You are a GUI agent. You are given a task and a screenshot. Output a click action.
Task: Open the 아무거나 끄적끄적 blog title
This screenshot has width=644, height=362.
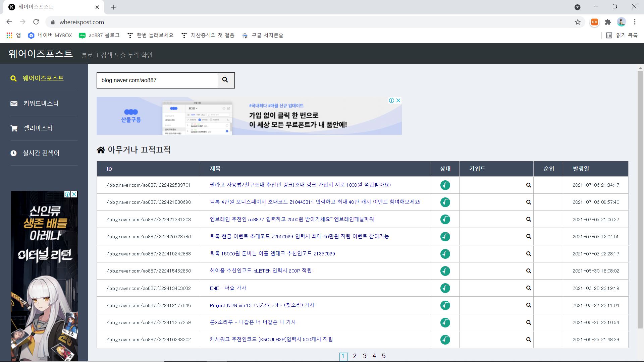point(139,150)
